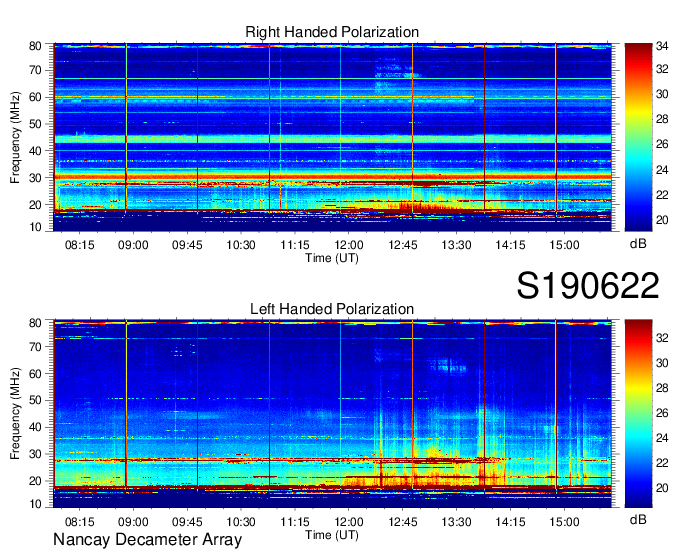Click 08:15 tick on left-handed plot
The image size is (680, 552).
point(79,522)
